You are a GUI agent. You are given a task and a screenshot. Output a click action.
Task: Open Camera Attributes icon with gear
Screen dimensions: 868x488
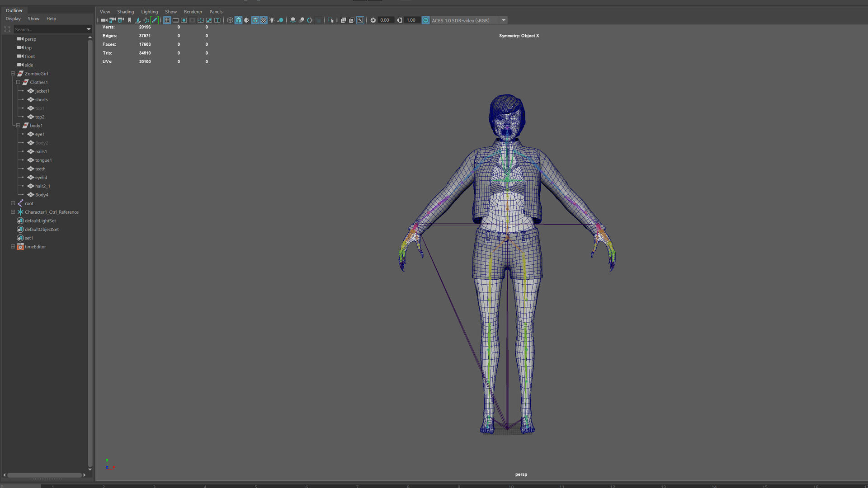tap(121, 20)
